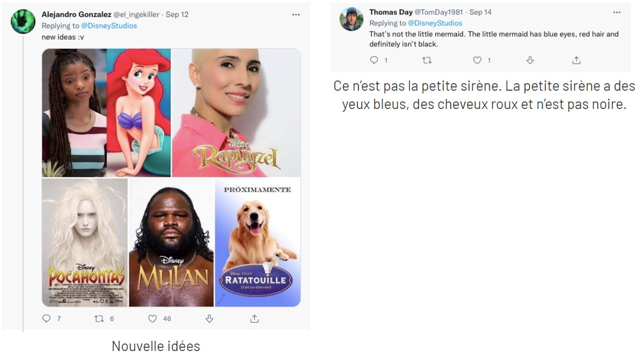Retweet Thomas Day's tweet
Image resolution: width=644 pixels, height=358 pixels.
tap(427, 60)
